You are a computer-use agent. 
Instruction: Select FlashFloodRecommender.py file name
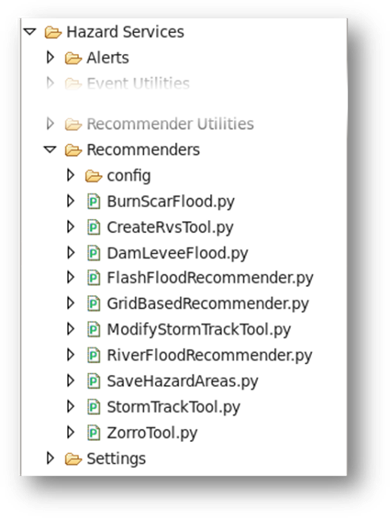point(210,278)
